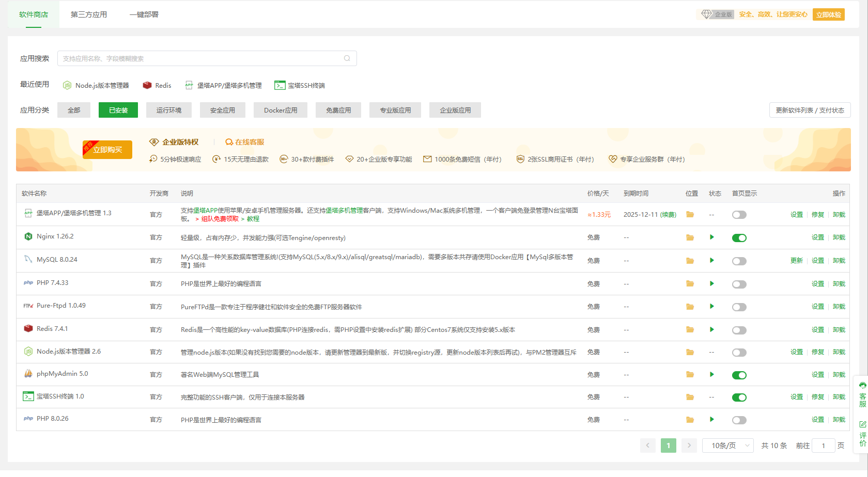
Task: Click 卸载 link for Nginx 1.26.2
Action: point(839,237)
